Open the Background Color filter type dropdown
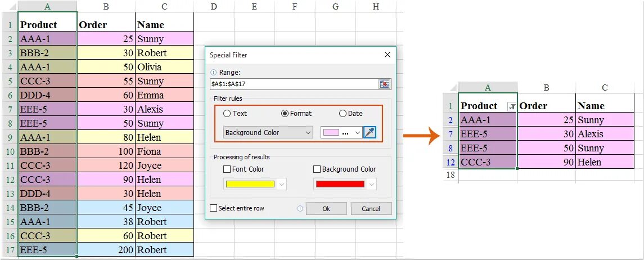 coord(268,133)
